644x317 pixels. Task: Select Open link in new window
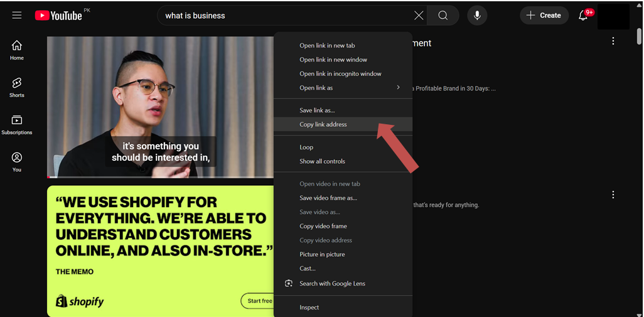[343, 60]
